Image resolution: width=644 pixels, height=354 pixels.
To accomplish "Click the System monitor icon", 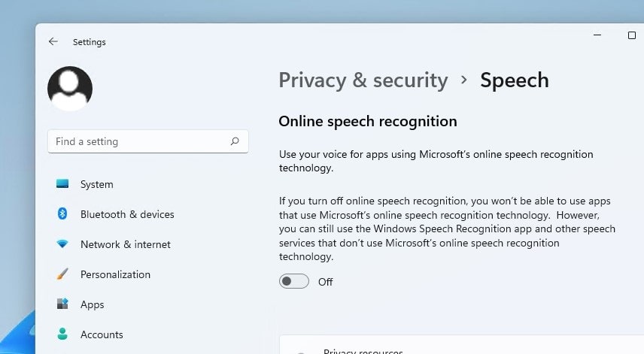I will point(62,184).
